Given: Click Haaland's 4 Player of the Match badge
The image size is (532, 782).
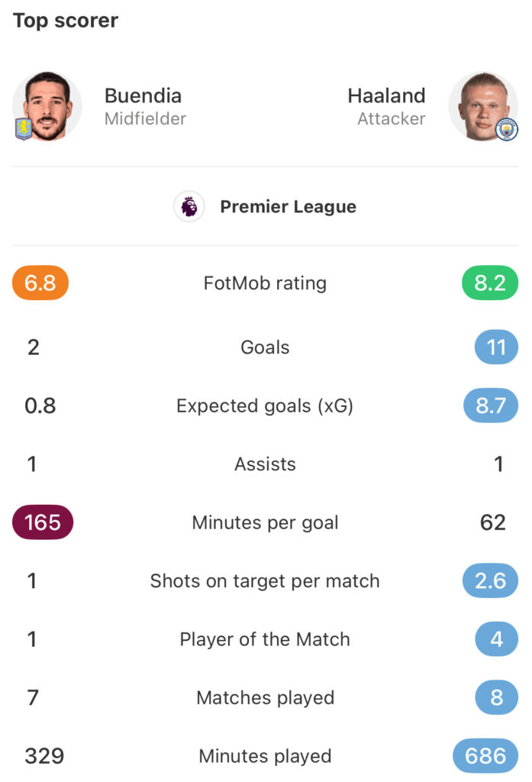Looking at the screenshot, I should coord(496,639).
